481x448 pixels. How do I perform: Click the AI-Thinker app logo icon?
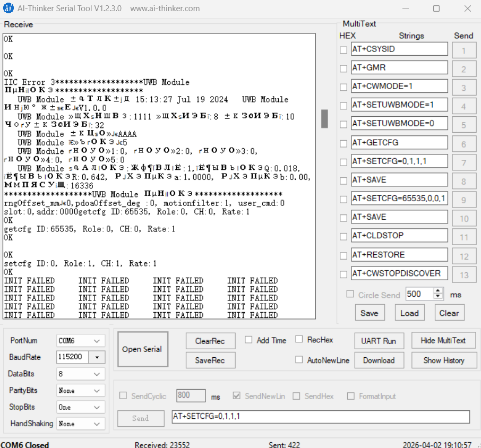click(9, 8)
